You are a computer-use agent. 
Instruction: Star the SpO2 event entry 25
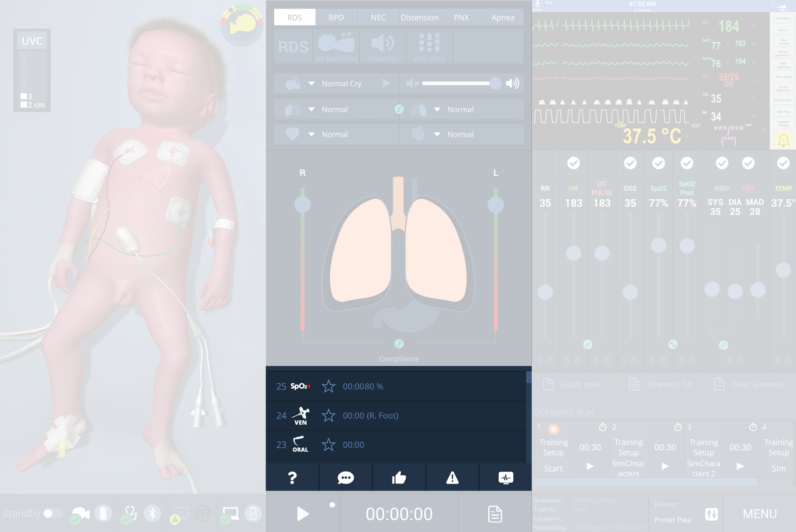329,386
